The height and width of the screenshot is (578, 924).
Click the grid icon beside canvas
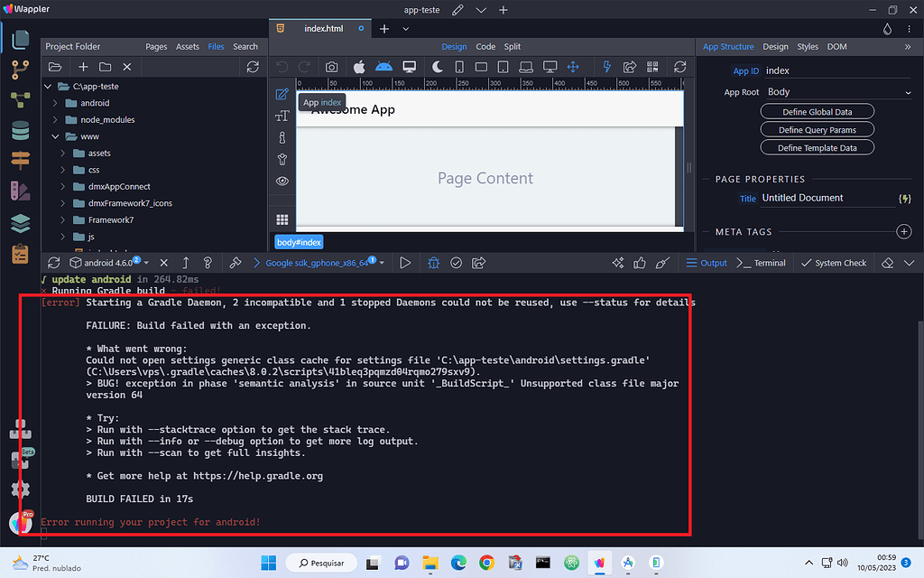coord(282,220)
